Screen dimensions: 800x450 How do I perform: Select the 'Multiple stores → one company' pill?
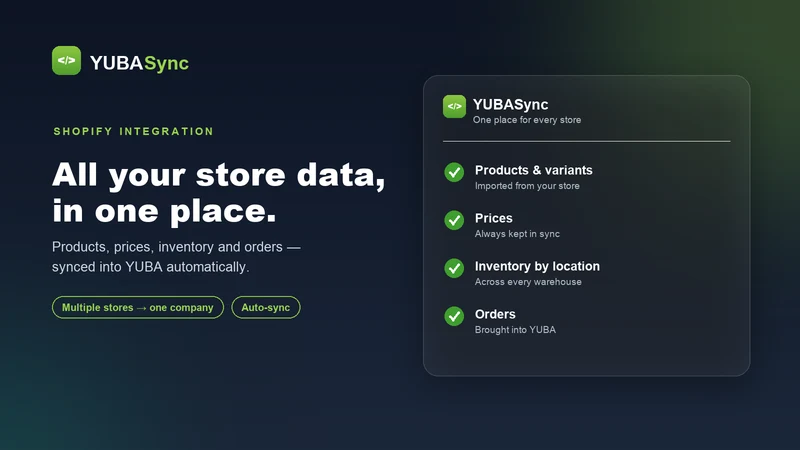[x=138, y=307]
